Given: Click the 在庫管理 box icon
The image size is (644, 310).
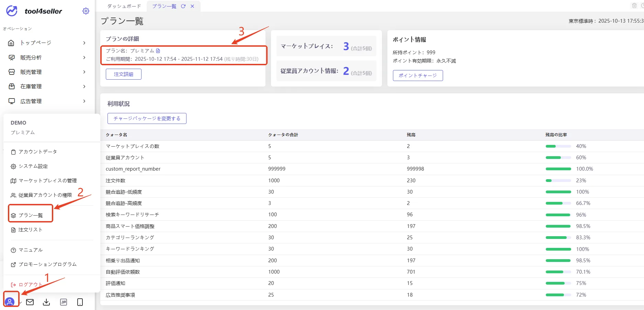Looking at the screenshot, I should click(11, 87).
